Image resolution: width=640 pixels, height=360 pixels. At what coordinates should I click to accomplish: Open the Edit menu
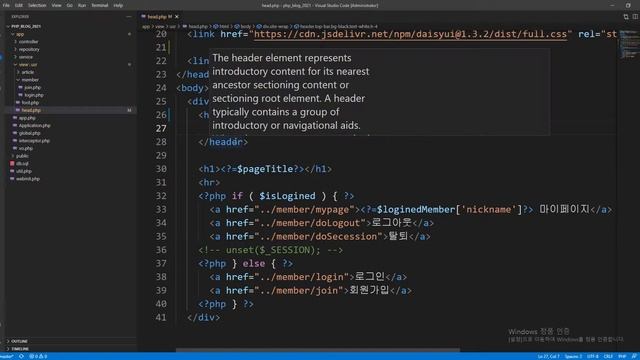[x=19, y=5]
